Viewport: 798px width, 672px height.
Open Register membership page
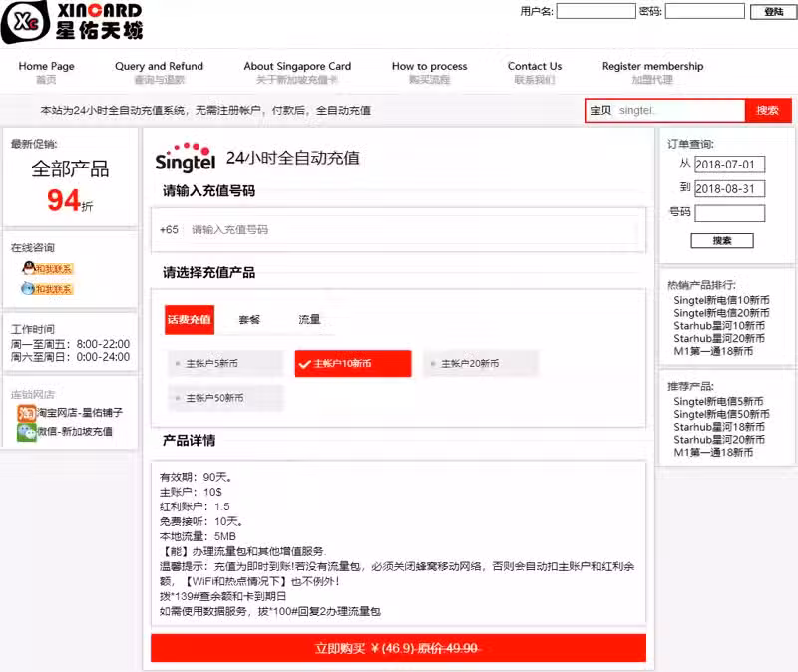(x=652, y=72)
